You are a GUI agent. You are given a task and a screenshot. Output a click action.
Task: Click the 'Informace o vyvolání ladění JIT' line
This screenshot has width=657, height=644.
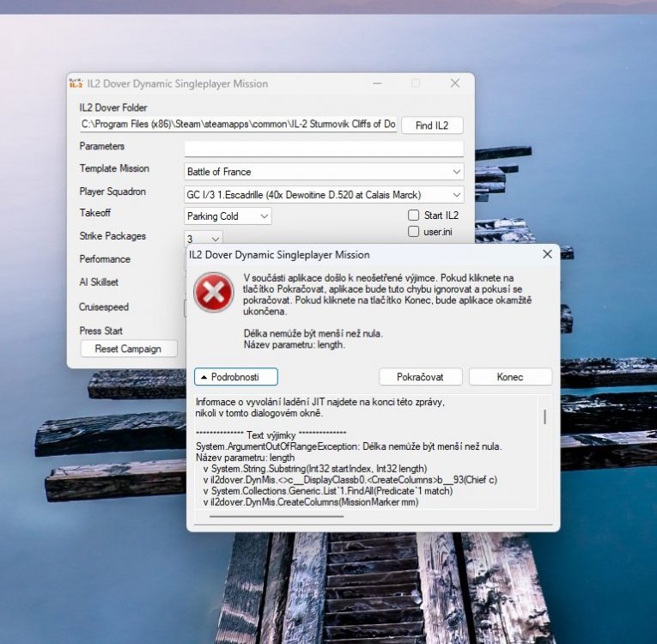(320, 402)
